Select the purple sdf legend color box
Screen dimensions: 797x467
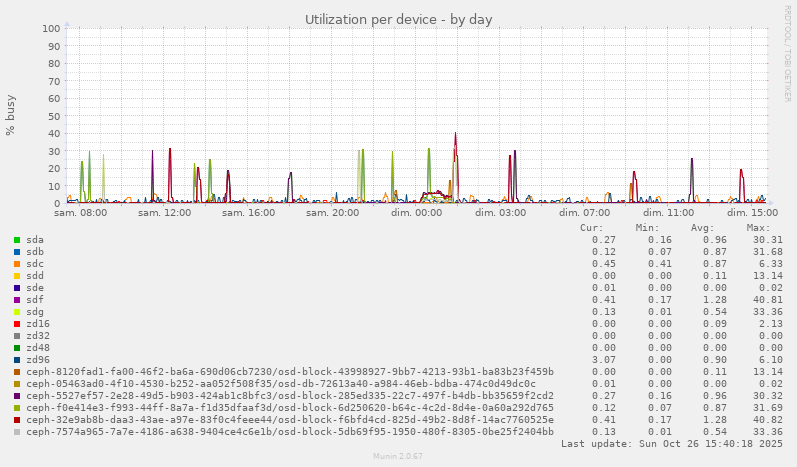pyautogui.click(x=17, y=300)
